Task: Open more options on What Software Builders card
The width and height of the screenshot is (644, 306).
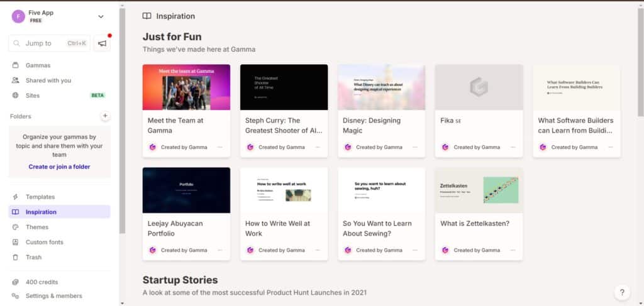Action: 611,147
